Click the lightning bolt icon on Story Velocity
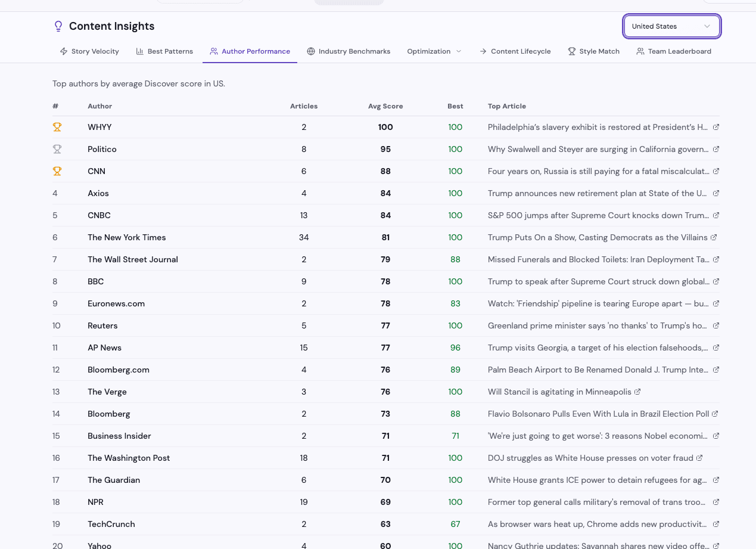The height and width of the screenshot is (549, 756). [63, 51]
